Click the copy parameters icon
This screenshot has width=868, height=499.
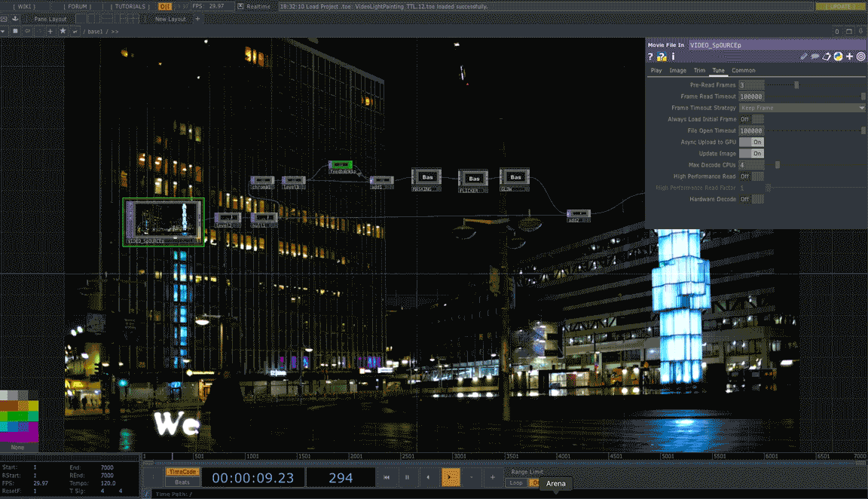[x=827, y=57]
